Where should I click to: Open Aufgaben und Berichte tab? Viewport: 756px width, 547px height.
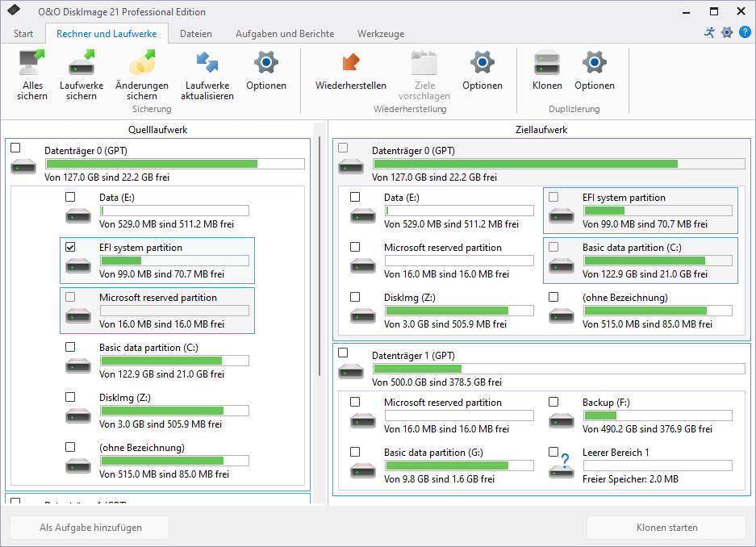tap(285, 34)
